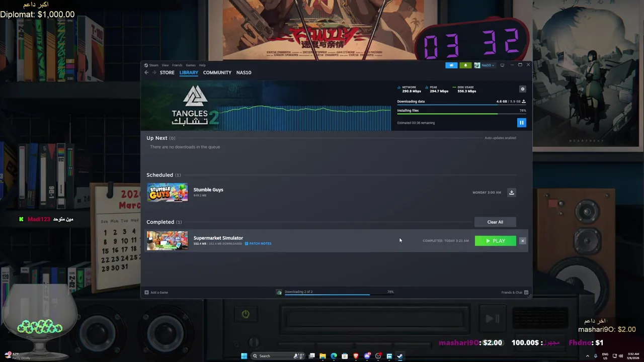Click Add a Game

(x=156, y=292)
